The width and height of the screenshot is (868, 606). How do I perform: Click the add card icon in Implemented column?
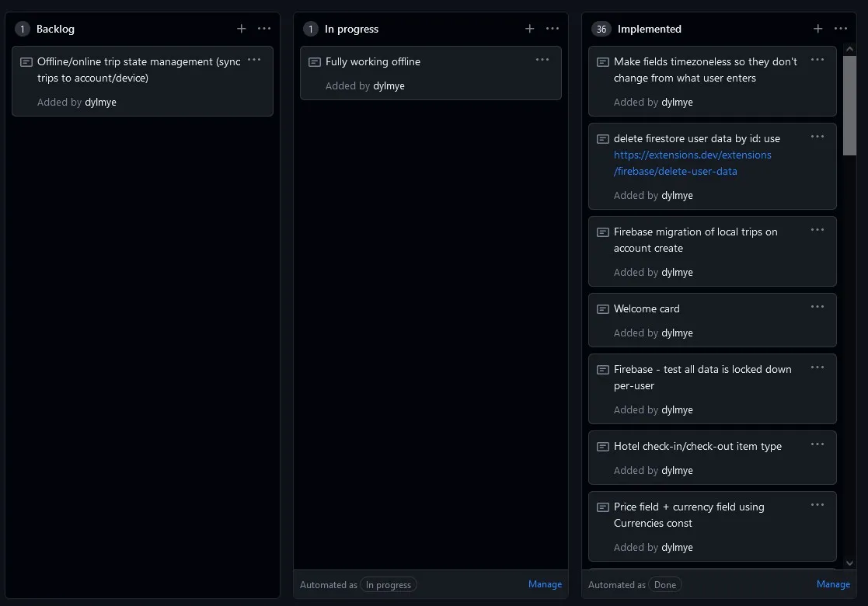(x=817, y=28)
